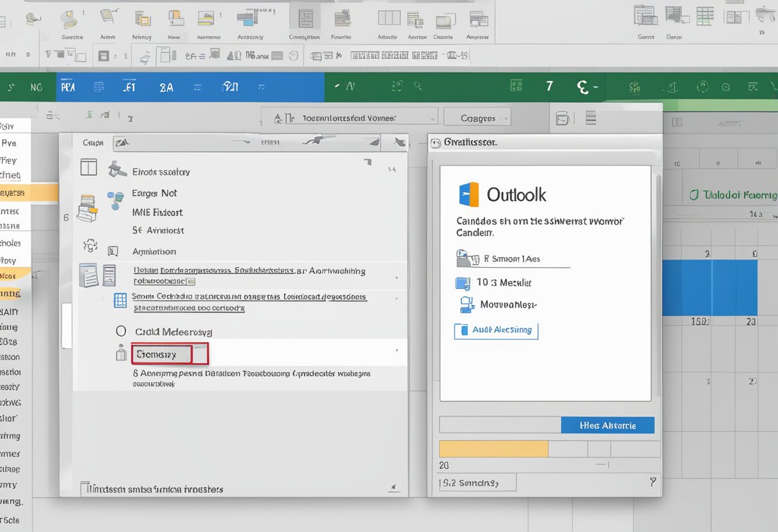Click the grid icon beside Soms Cechidro
778x532 pixels.
[x=120, y=301]
